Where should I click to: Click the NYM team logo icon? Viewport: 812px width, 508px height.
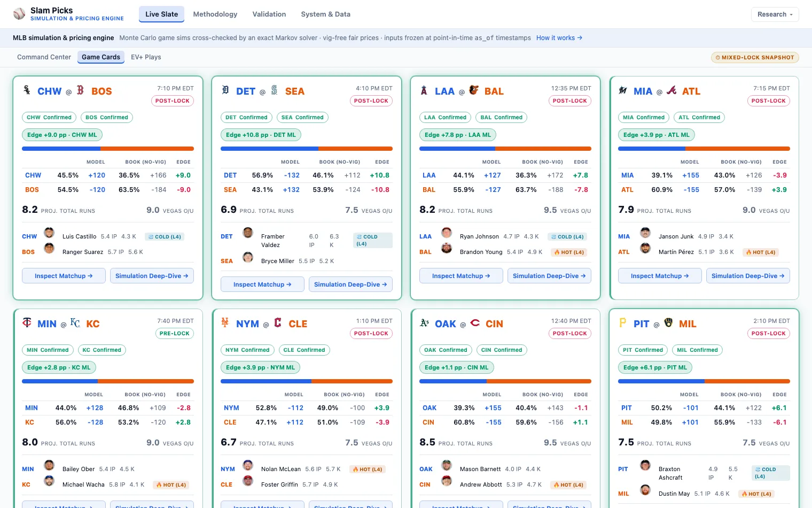(225, 322)
